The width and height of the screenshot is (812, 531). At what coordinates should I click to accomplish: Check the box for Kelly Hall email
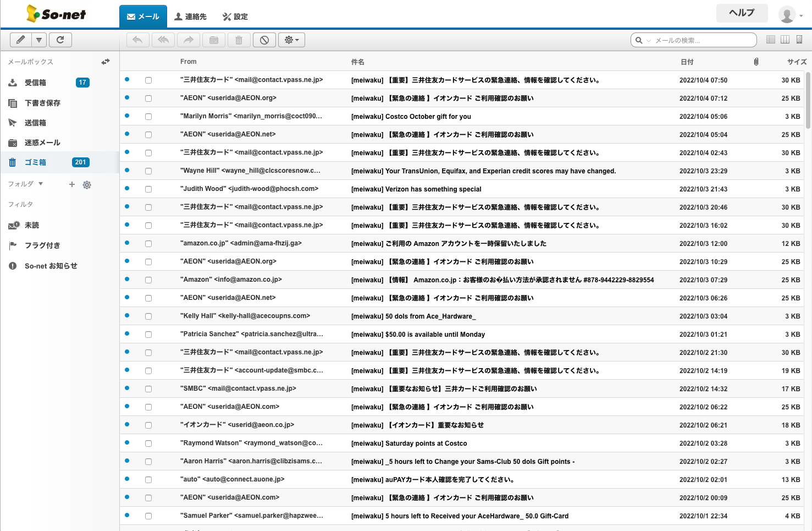click(148, 316)
